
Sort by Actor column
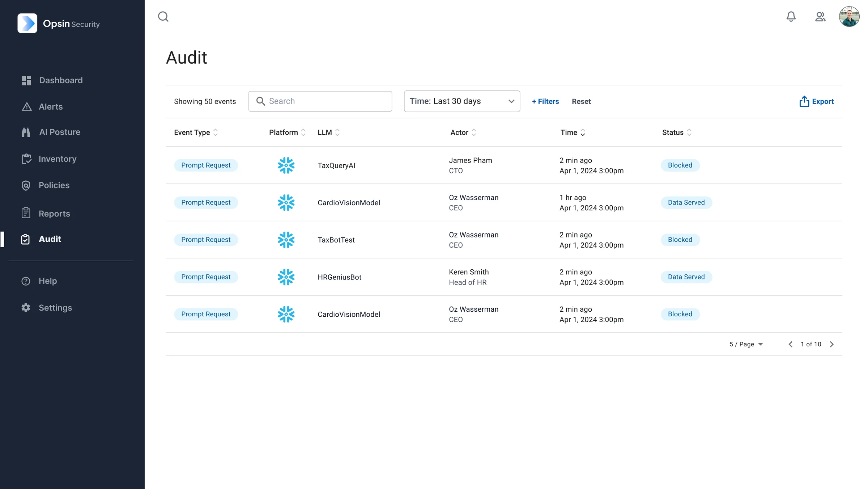[x=463, y=132]
